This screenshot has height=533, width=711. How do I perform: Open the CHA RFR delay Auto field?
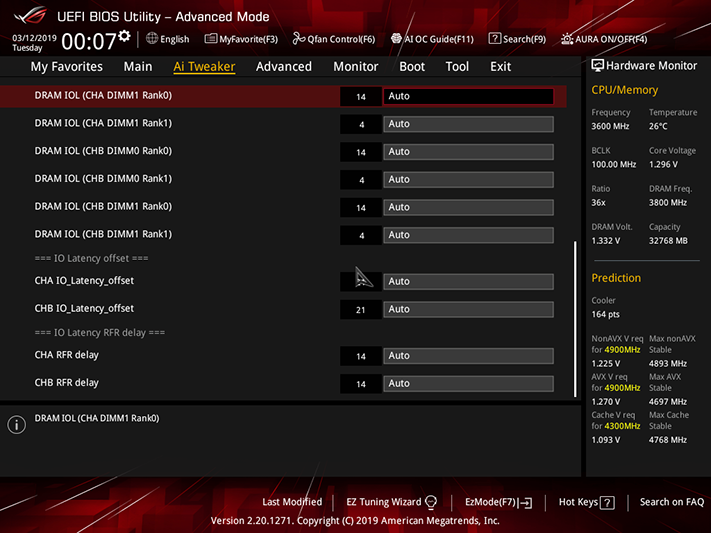[x=468, y=356]
